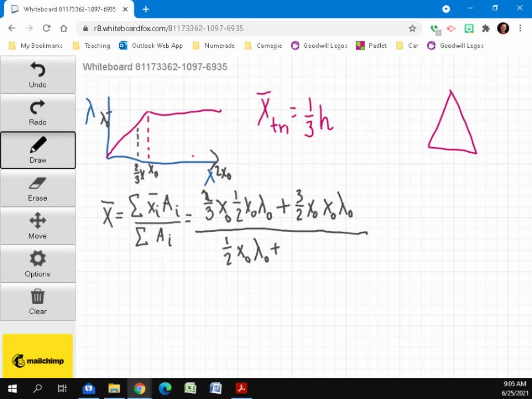Select the Draw tool

37,150
